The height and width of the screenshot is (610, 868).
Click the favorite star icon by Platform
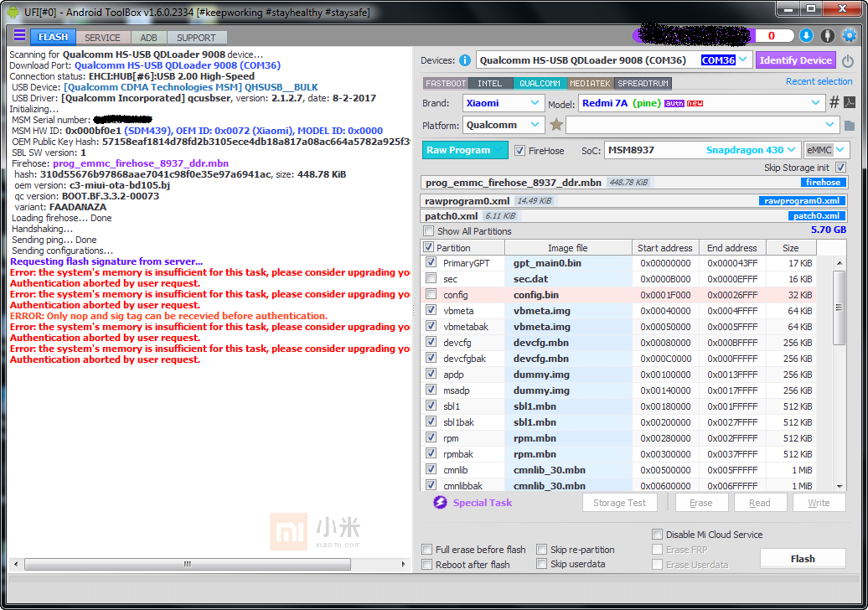point(556,125)
